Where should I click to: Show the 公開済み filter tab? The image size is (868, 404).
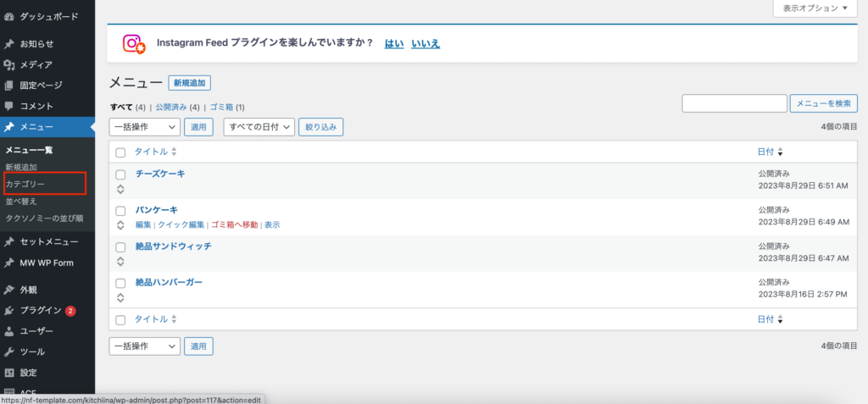[x=171, y=107]
